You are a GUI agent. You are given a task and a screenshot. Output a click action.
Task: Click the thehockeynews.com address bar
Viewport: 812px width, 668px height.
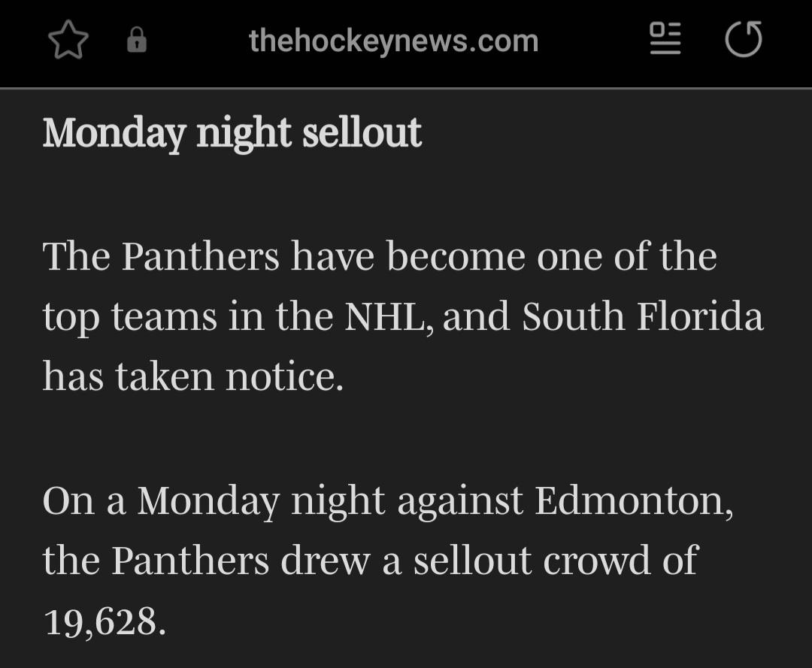393,41
